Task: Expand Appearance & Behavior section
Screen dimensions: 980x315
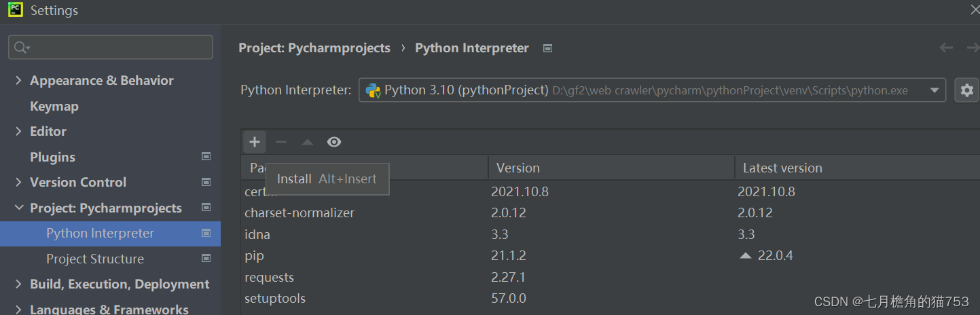Action: 18,80
